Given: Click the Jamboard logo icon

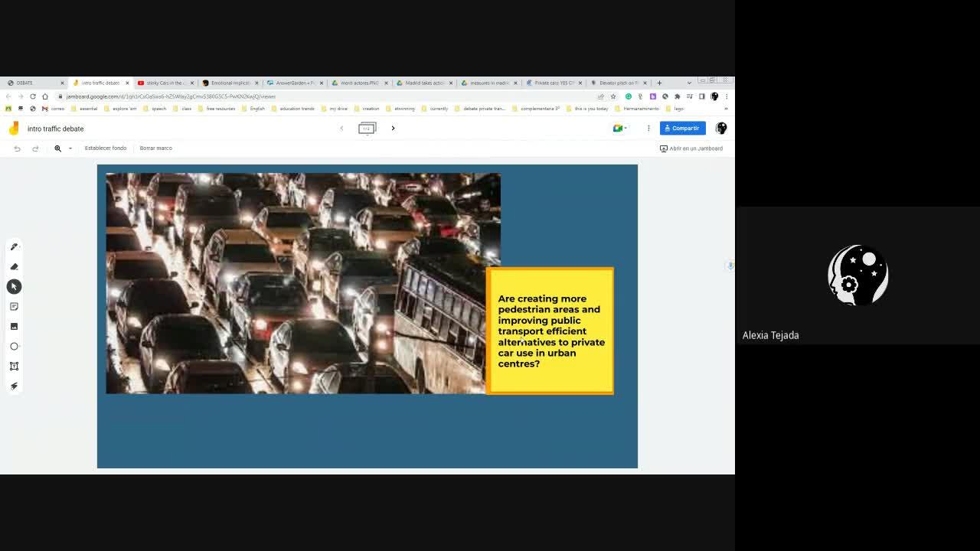Looking at the screenshot, I should point(14,128).
